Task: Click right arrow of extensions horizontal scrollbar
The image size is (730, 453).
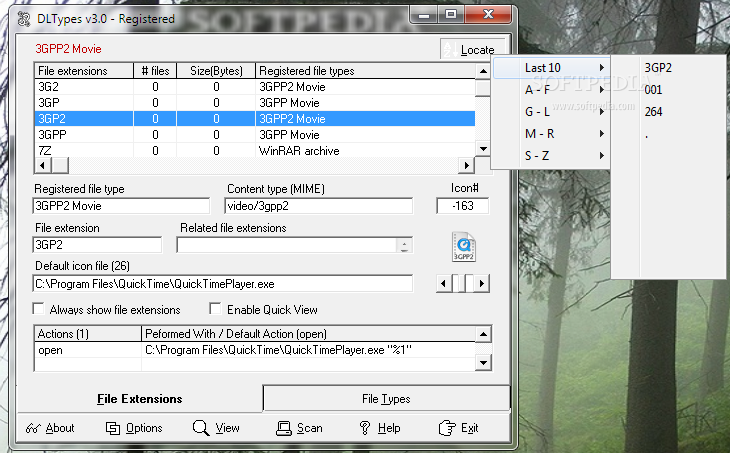Action: pyautogui.click(x=466, y=165)
